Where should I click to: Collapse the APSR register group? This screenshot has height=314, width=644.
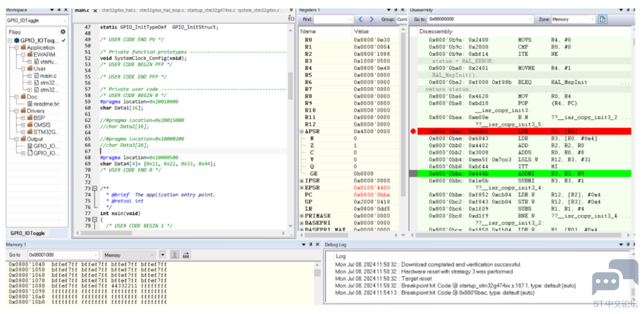pyautogui.click(x=302, y=131)
